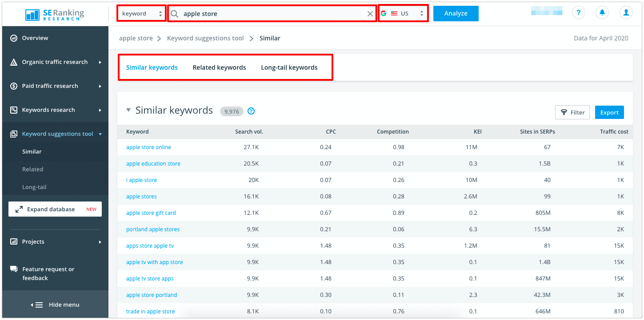This screenshot has width=644, height=320.
Task: Click the Overview sidebar icon
Action: point(14,38)
